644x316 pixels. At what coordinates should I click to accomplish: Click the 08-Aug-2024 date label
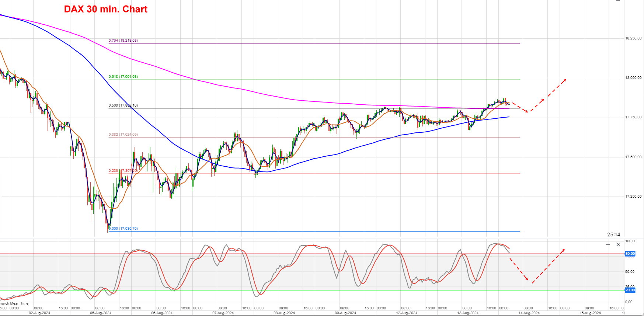(x=284, y=313)
